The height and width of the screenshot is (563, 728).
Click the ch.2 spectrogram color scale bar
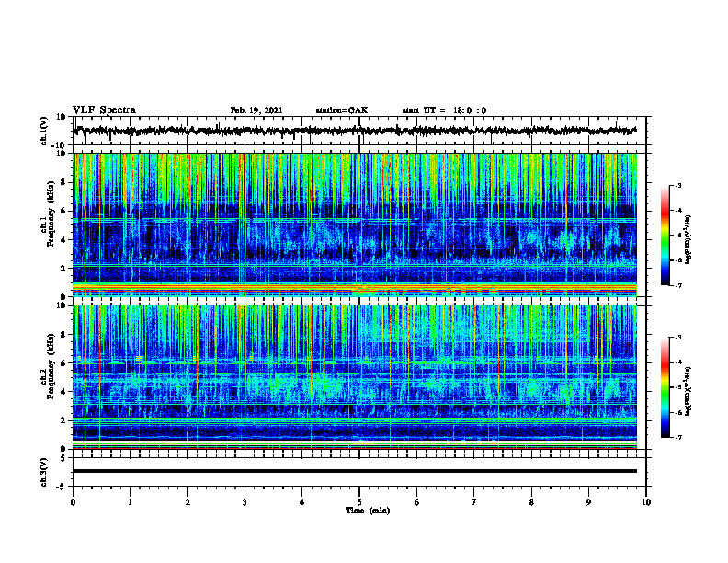pos(665,387)
